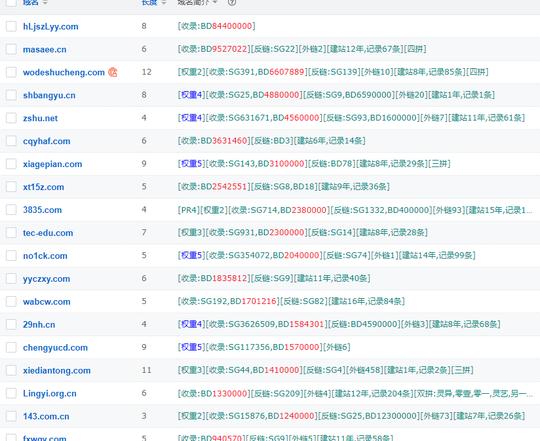Image resolution: width=540 pixels, height=441 pixels.
Task: Open the cqyhaf.com link
Action: (x=46, y=141)
